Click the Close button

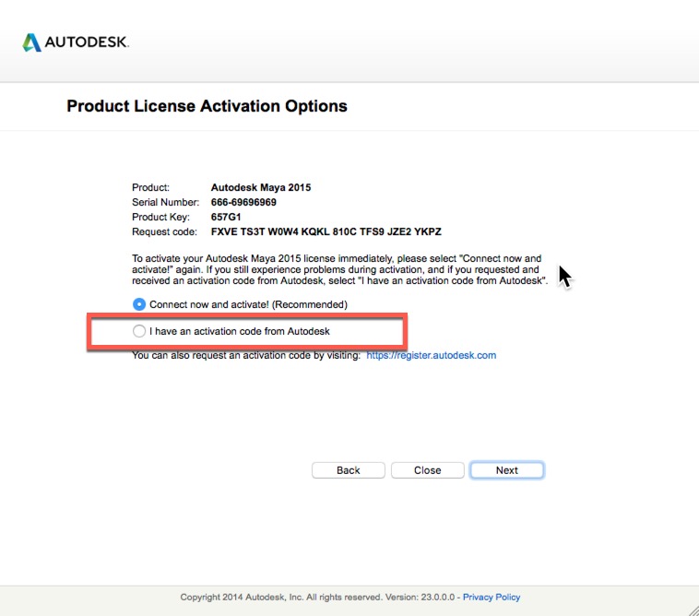(x=428, y=470)
